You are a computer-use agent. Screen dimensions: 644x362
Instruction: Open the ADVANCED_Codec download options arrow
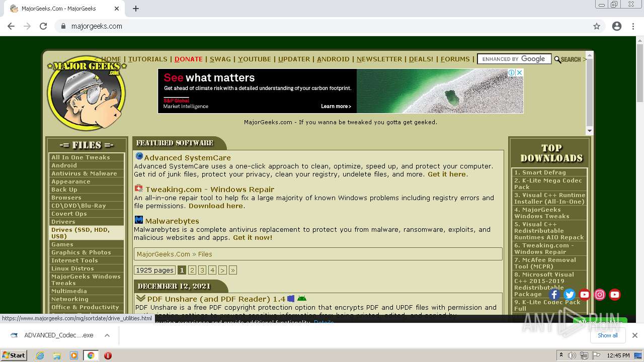point(107,335)
